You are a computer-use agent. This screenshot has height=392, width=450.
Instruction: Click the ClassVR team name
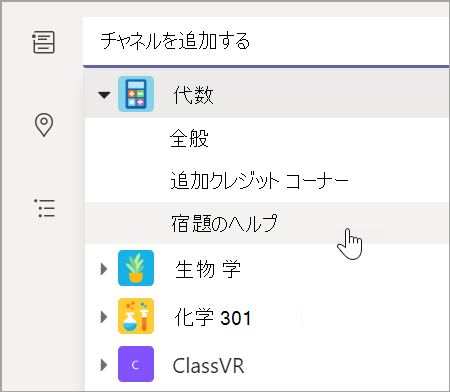coord(208,366)
